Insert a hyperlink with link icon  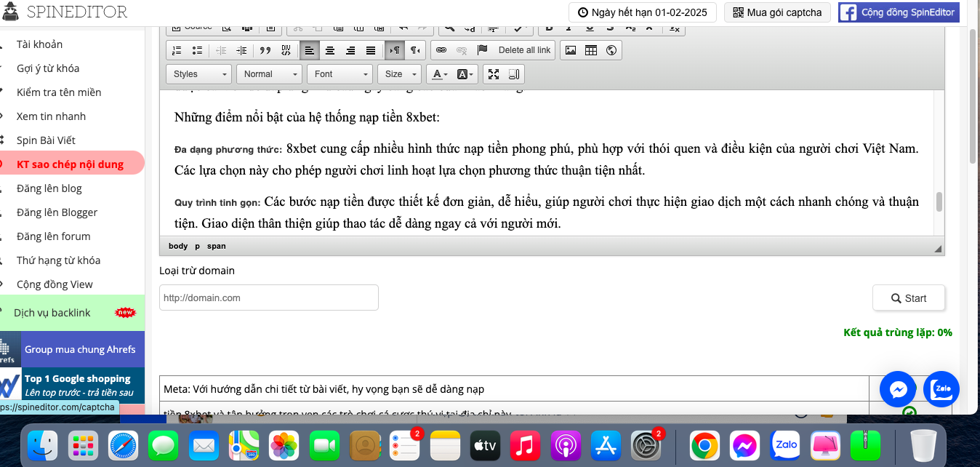click(441, 50)
